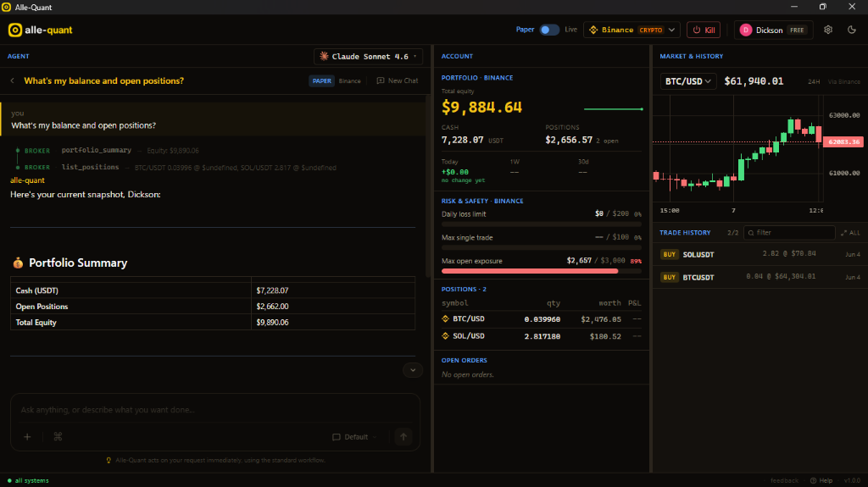
Task: Open settings via gear icon
Action: [828, 30]
